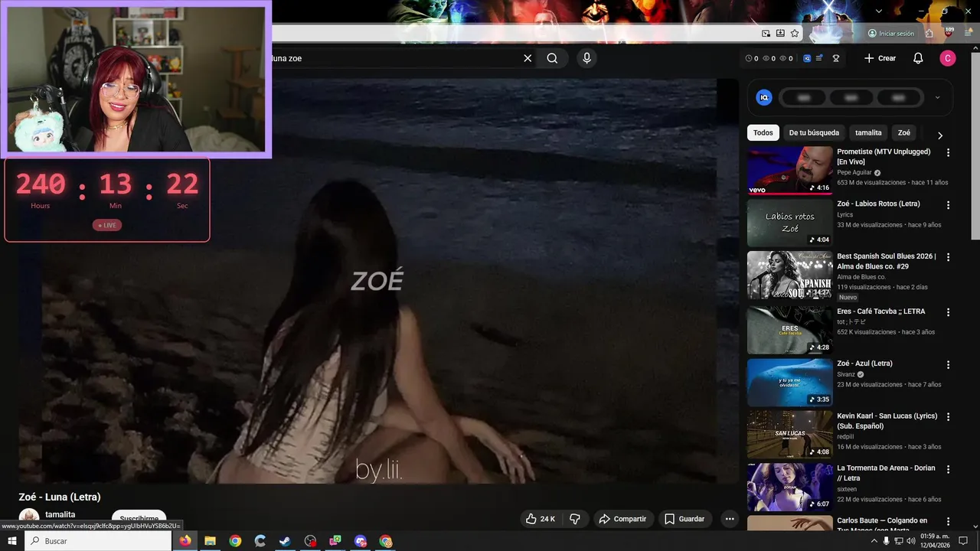
Task: Click the Windows taskbar Buscar search box
Action: point(98,541)
